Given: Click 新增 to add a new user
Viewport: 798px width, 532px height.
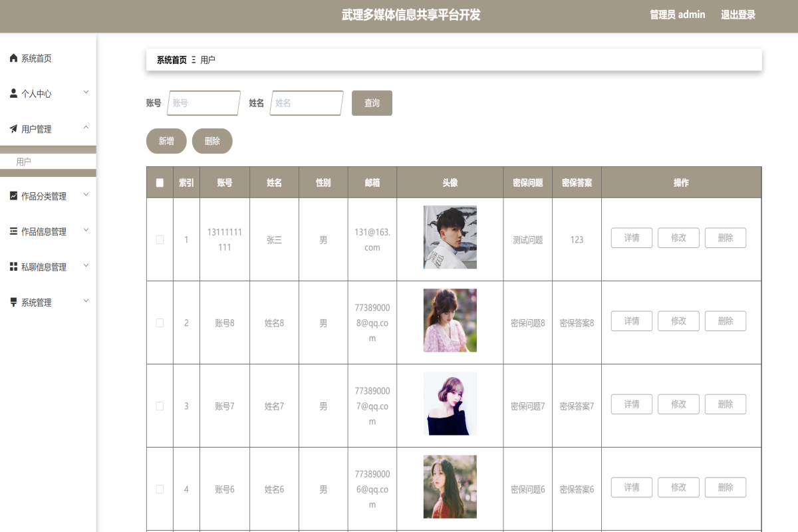Looking at the screenshot, I should point(166,141).
